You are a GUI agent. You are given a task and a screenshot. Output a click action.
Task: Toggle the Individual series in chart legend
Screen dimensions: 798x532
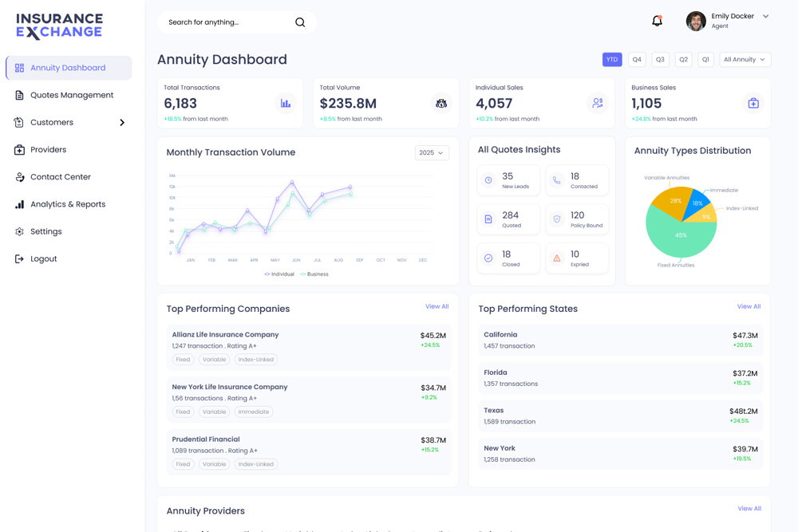279,274
